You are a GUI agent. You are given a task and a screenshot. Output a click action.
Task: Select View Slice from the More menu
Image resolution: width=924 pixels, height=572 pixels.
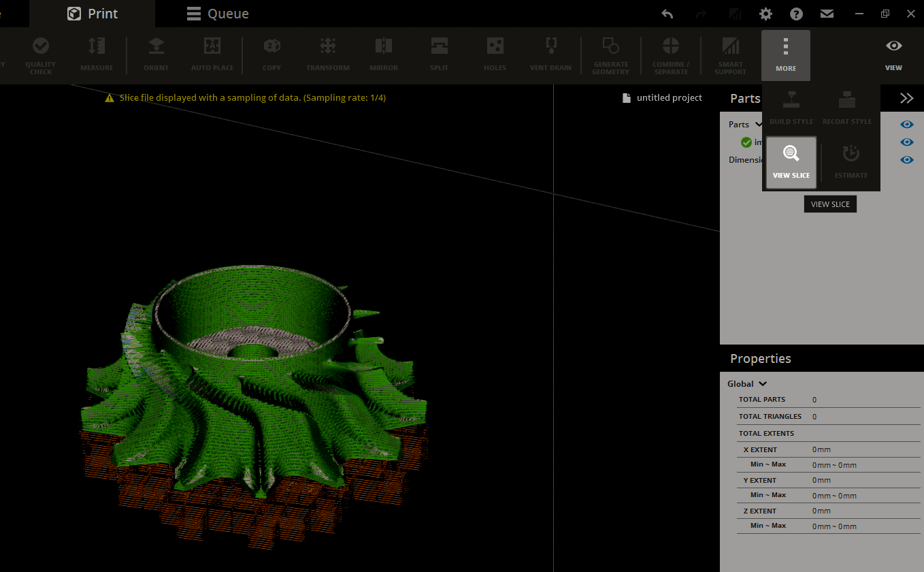click(791, 162)
